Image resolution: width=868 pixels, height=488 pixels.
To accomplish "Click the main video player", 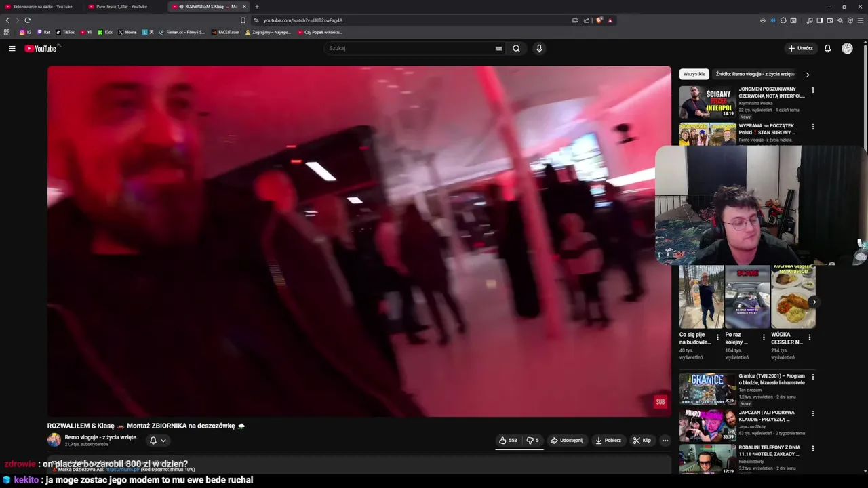I will 359,241.
